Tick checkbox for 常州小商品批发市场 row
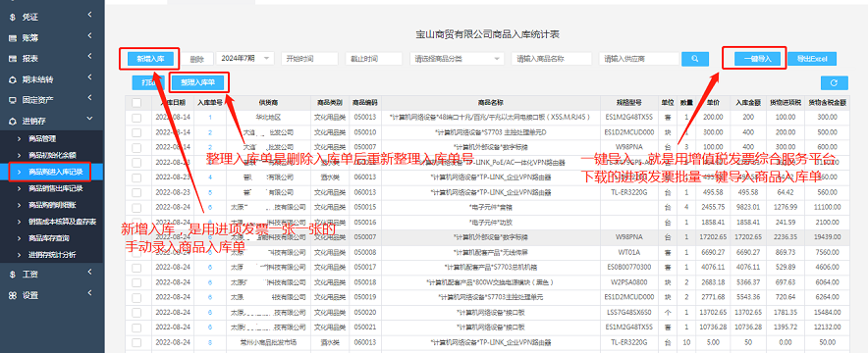The width and height of the screenshot is (868, 353). point(136,342)
